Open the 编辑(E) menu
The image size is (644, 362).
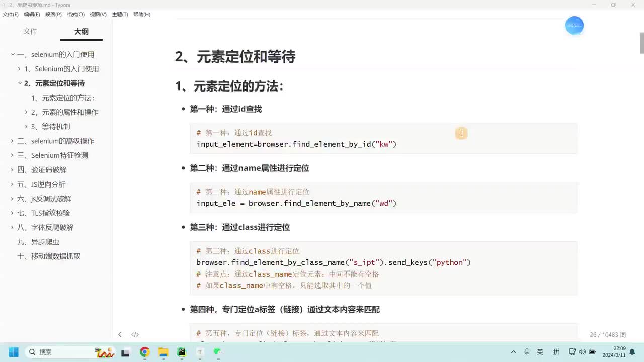pos(32,14)
